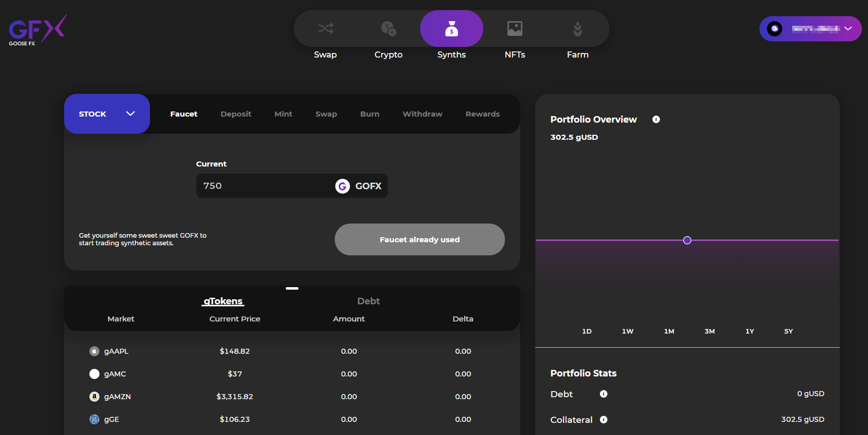The height and width of the screenshot is (435, 868).
Task: Switch to the Rewards tab
Action: [483, 114]
